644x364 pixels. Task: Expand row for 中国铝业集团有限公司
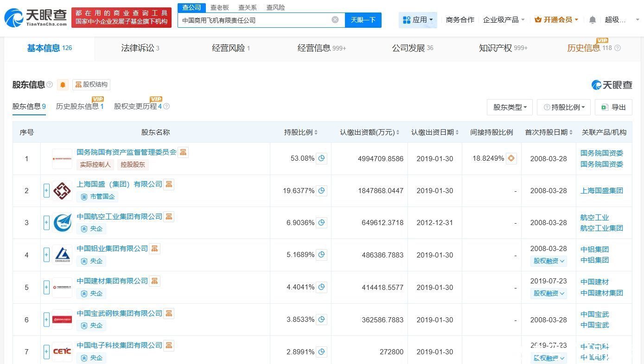point(46,255)
